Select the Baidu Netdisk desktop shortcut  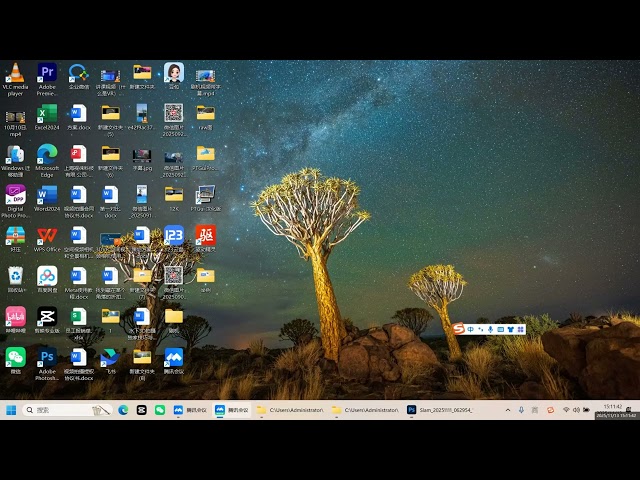pyautogui.click(x=47, y=280)
